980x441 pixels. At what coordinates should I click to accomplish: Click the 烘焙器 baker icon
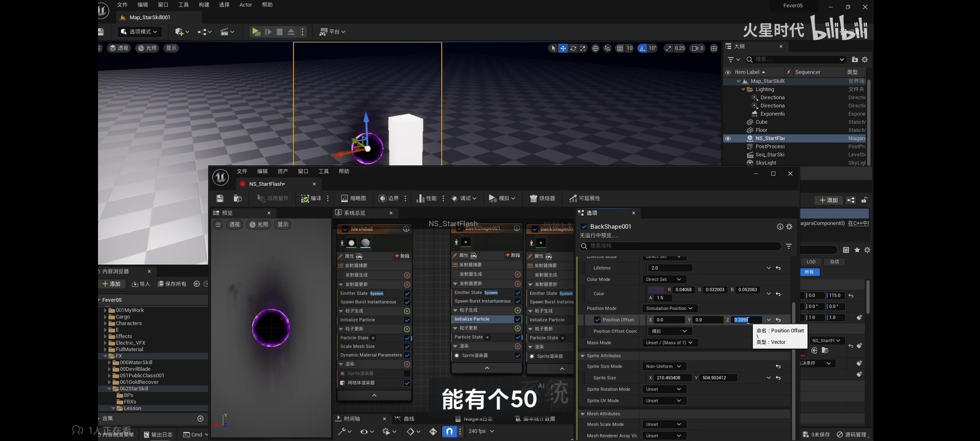click(542, 198)
